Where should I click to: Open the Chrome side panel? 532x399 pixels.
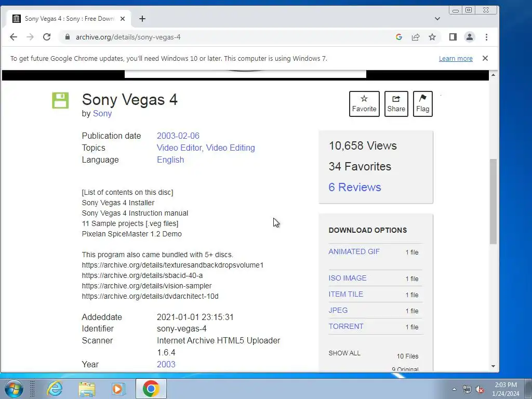tap(453, 37)
